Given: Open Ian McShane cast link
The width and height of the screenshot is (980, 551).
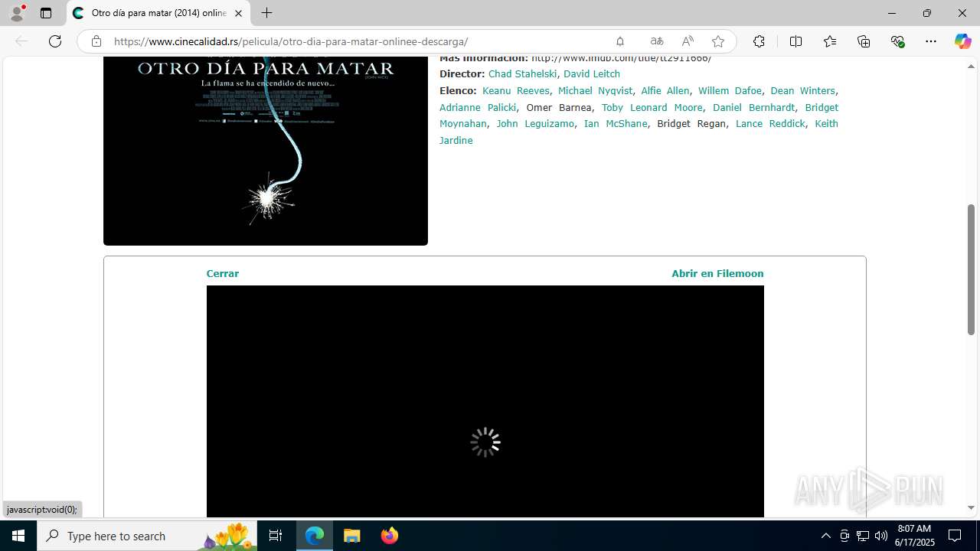Looking at the screenshot, I should [x=616, y=124].
